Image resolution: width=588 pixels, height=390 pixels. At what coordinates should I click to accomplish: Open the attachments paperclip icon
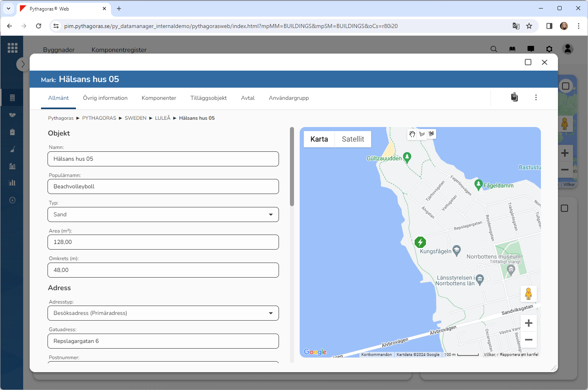tap(514, 97)
